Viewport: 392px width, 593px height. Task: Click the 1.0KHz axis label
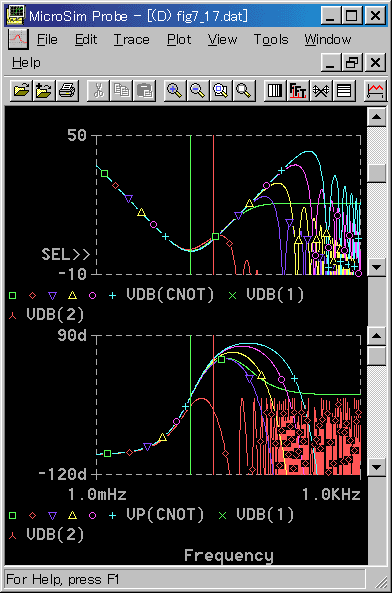click(x=331, y=494)
